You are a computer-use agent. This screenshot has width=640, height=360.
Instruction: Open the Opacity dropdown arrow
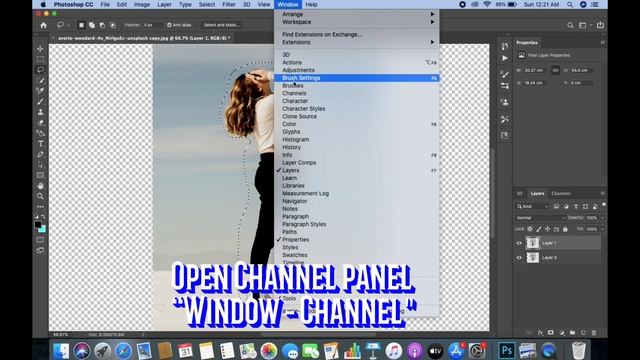[x=602, y=218]
